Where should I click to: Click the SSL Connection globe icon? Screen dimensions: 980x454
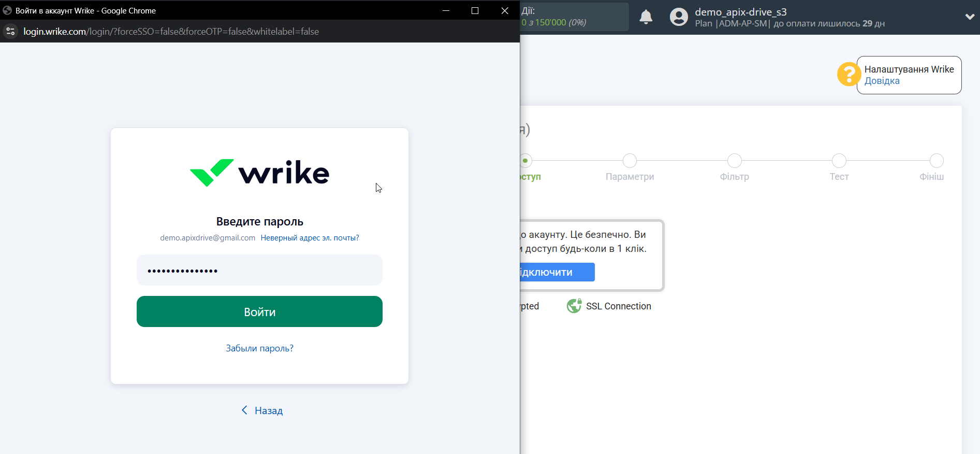(574, 306)
